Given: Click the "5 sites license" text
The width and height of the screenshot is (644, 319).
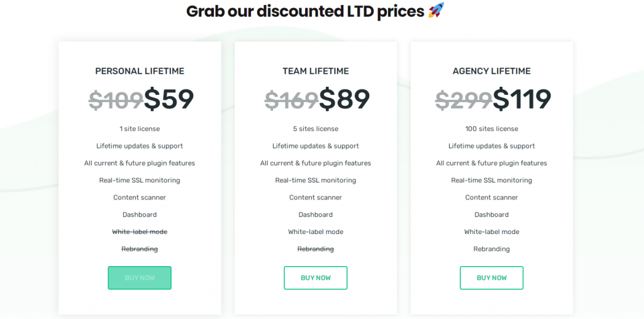Looking at the screenshot, I should pyautogui.click(x=316, y=129).
